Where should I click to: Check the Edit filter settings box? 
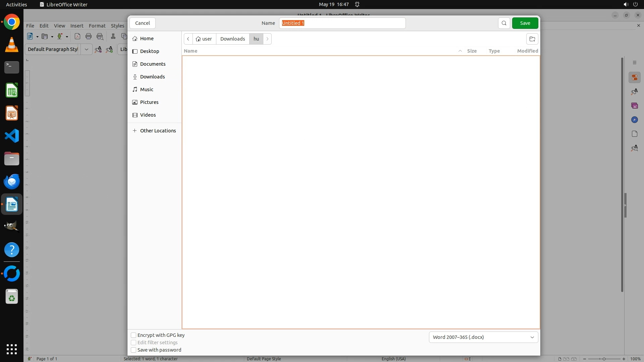pyautogui.click(x=133, y=343)
